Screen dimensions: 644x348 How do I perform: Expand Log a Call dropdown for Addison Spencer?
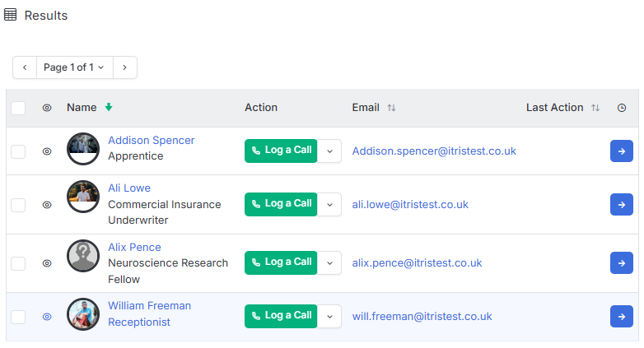(x=329, y=151)
